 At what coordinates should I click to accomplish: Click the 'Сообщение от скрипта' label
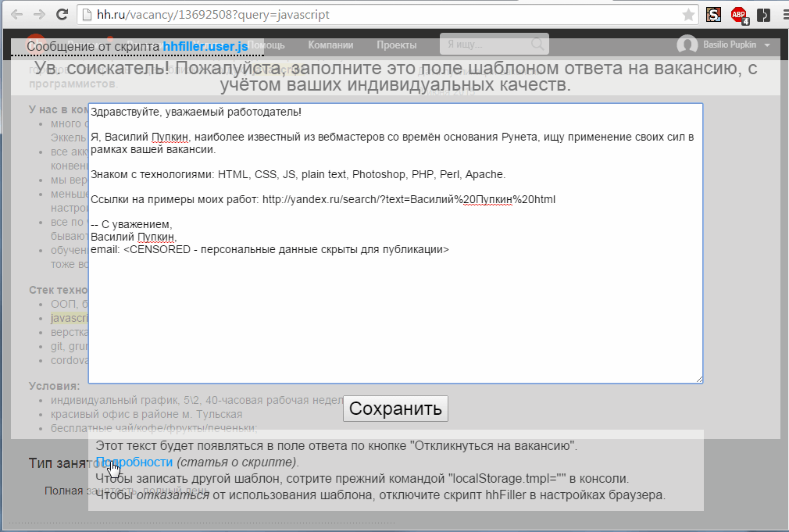(x=93, y=46)
